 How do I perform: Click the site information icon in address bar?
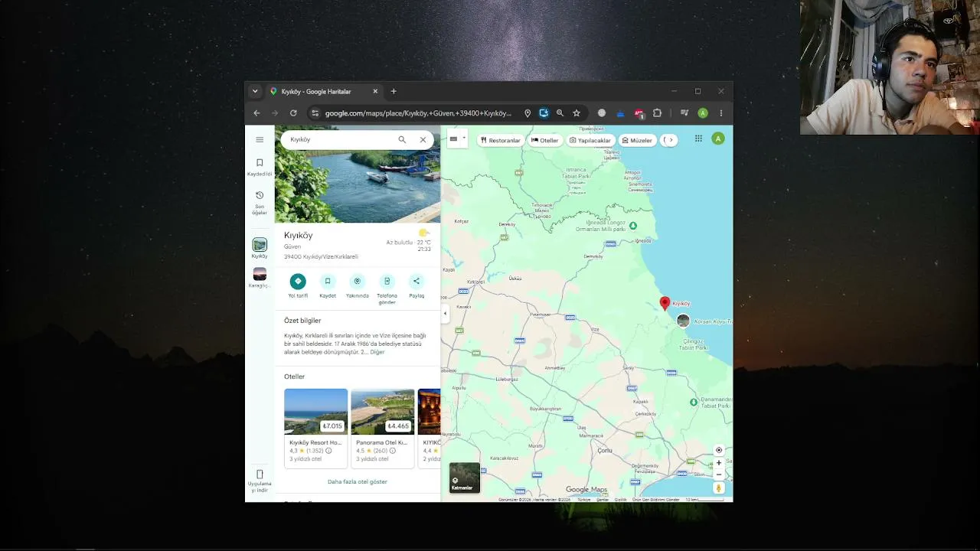[x=315, y=113]
